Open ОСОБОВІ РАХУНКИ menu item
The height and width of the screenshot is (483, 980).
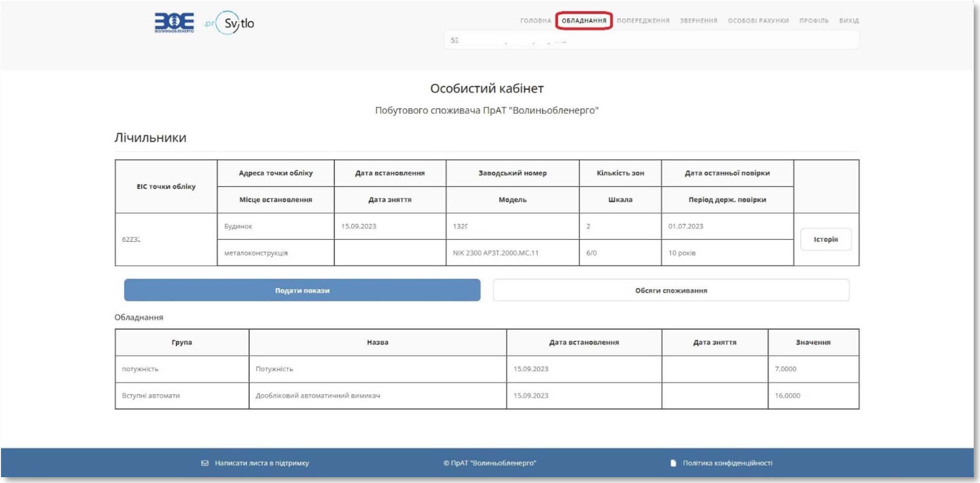coord(758,21)
